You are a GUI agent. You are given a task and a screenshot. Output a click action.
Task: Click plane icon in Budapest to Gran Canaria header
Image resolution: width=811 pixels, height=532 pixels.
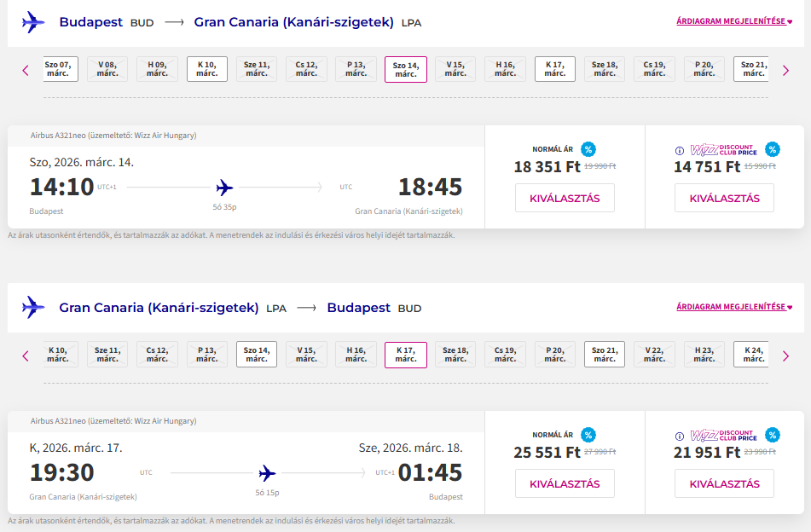coord(33,22)
